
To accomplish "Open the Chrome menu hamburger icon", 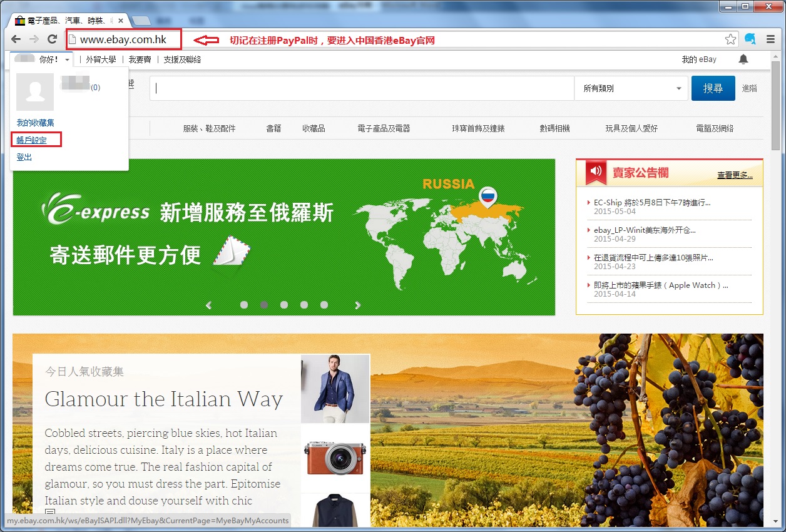I will point(770,39).
